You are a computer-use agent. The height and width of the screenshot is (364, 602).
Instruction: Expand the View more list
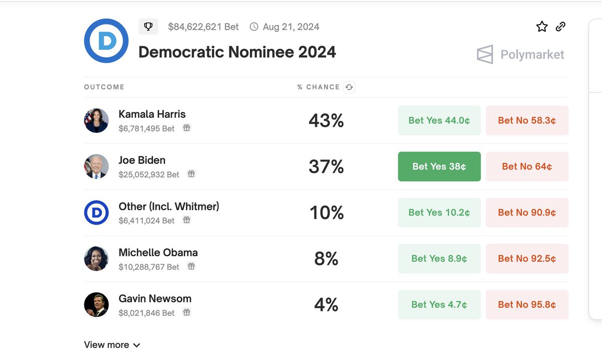click(x=112, y=345)
